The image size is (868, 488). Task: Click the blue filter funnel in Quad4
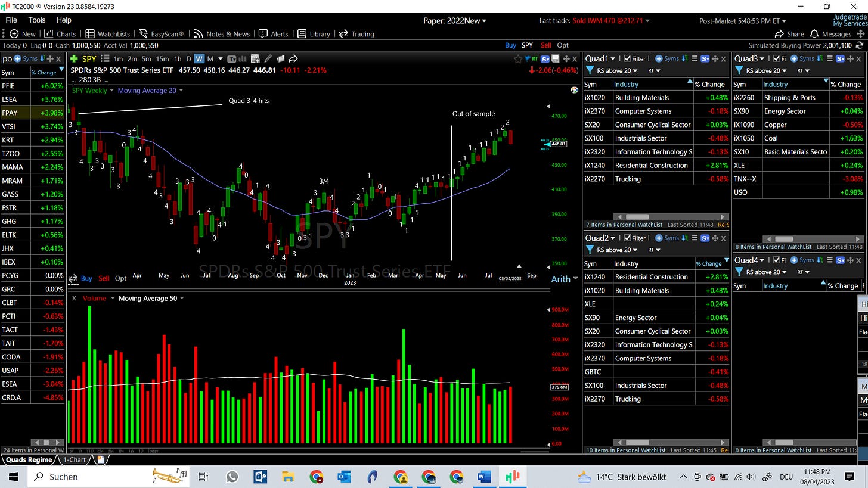point(739,272)
